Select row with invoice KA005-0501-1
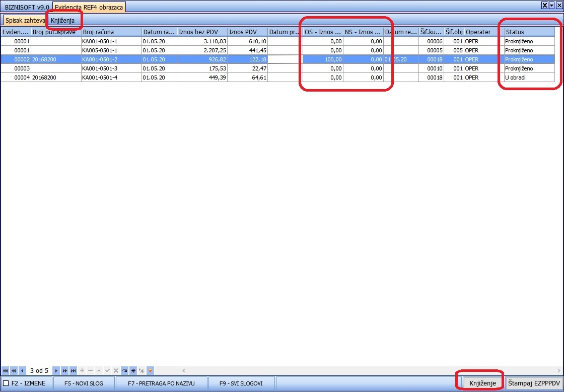The image size is (564, 392). point(277,50)
